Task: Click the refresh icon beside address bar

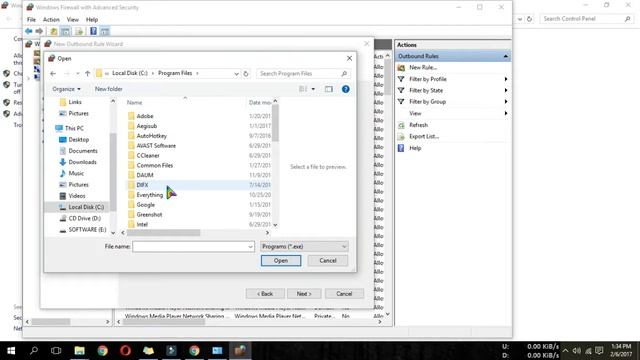Action: coord(246,73)
